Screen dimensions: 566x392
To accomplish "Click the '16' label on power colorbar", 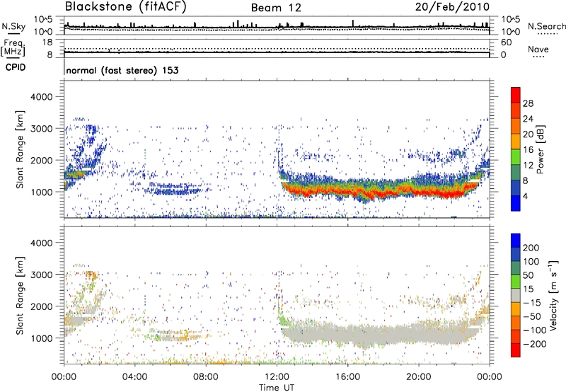I will tap(528, 150).
